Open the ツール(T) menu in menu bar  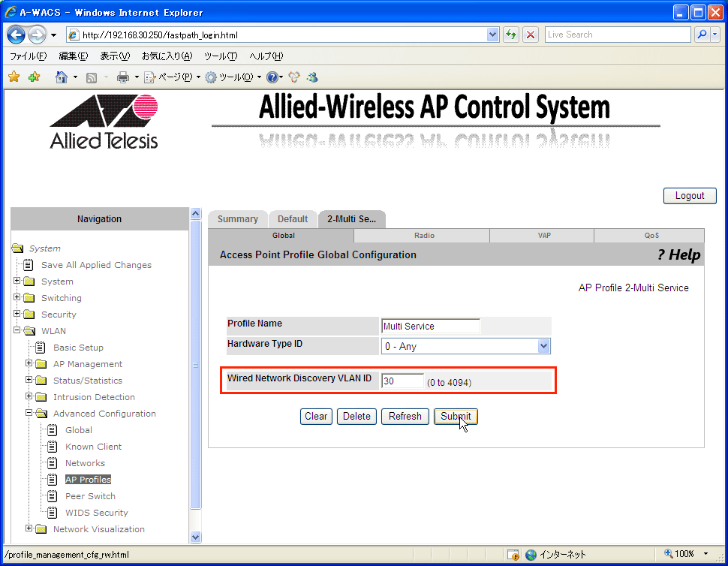(x=221, y=56)
